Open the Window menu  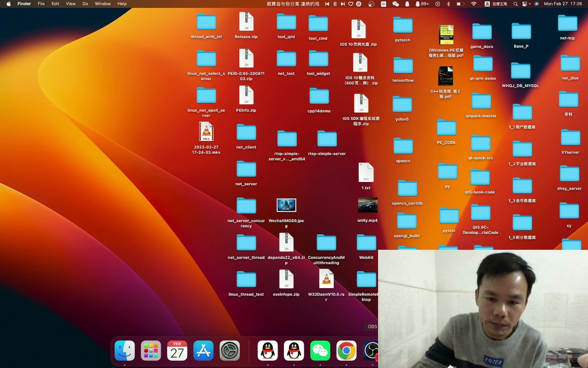click(x=102, y=4)
